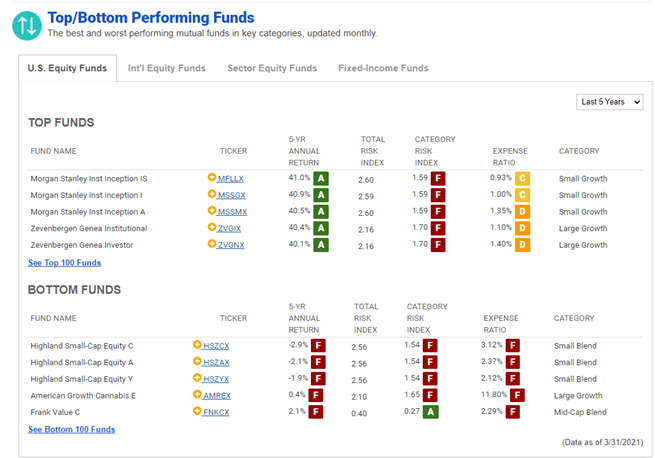655x458 pixels.
Task: Open the MFLLX ticker link
Action: pyautogui.click(x=231, y=179)
